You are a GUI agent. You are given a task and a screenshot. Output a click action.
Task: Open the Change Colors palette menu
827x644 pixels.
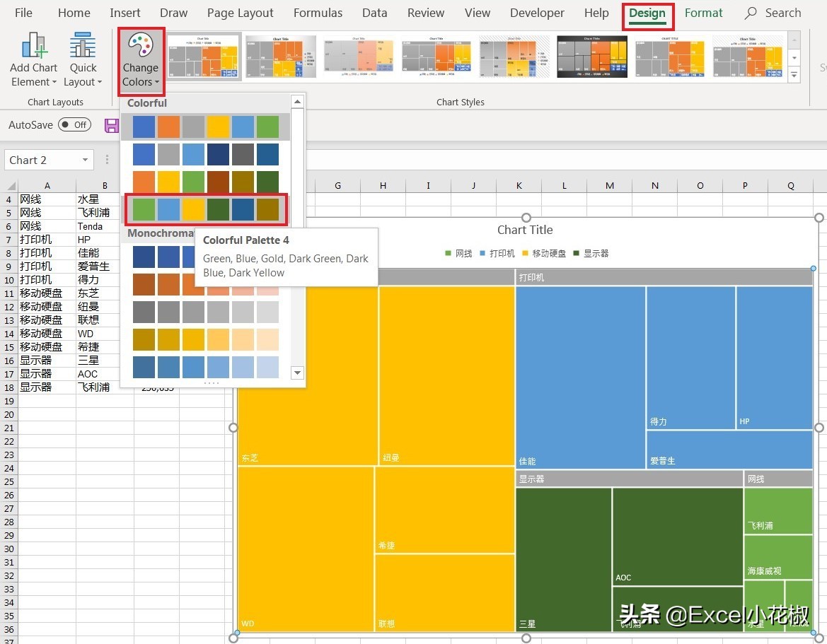(x=141, y=61)
